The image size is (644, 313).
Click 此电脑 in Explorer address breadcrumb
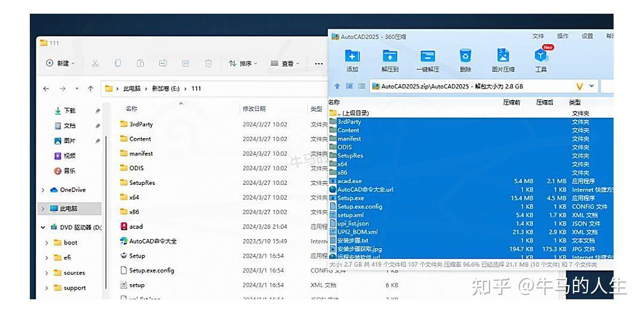(x=132, y=88)
